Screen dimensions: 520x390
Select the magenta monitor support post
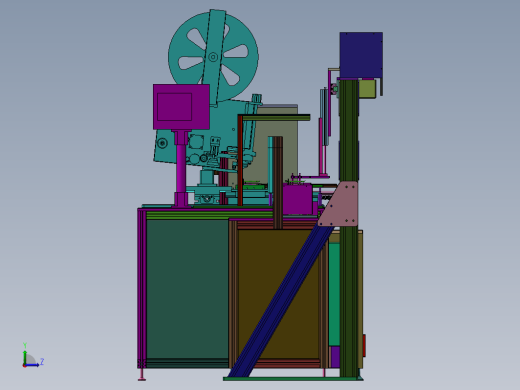(181, 168)
